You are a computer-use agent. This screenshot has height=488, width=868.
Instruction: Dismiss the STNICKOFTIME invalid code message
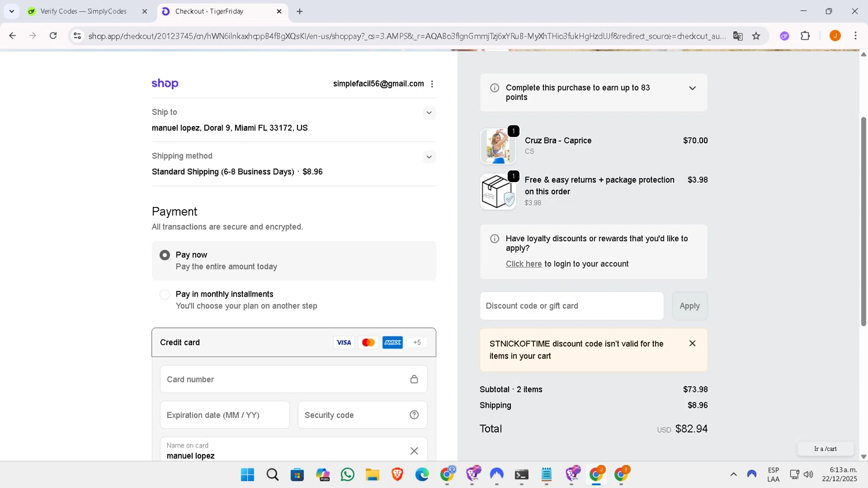coord(692,343)
